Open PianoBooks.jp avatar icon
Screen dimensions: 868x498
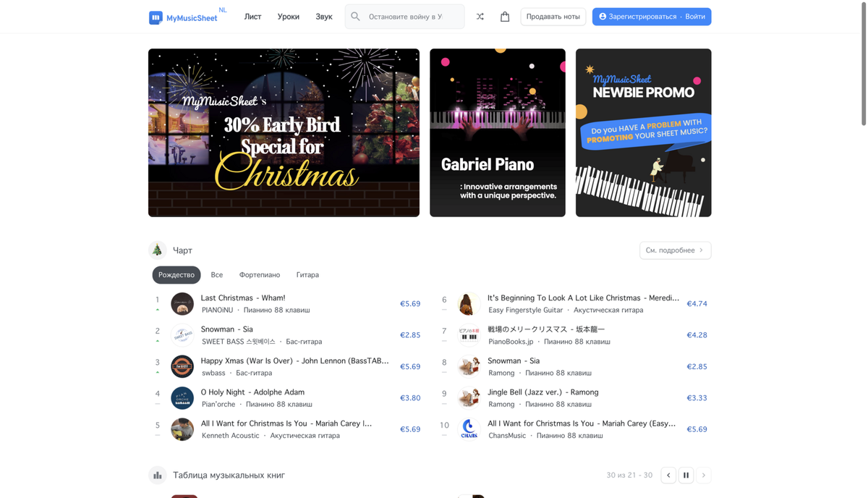point(469,335)
